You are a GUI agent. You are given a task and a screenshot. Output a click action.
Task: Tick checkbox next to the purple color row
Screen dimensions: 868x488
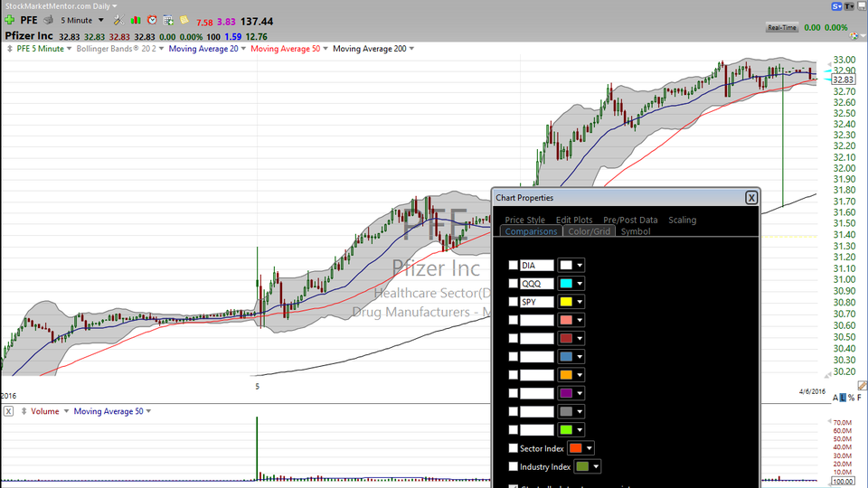[x=514, y=393]
